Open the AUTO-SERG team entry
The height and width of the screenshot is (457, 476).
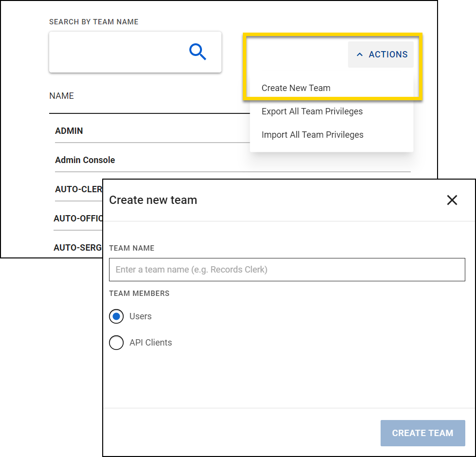[x=78, y=248]
